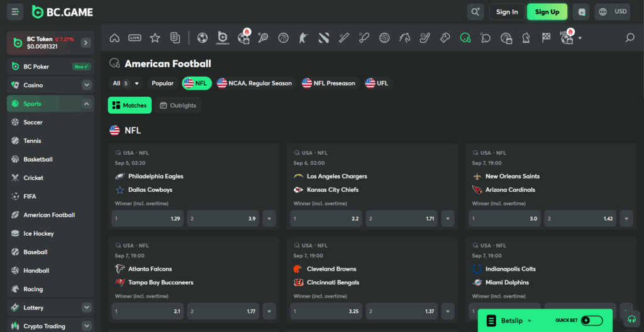Toggle the Quick Bet switch
644x332 pixels.
(592, 320)
